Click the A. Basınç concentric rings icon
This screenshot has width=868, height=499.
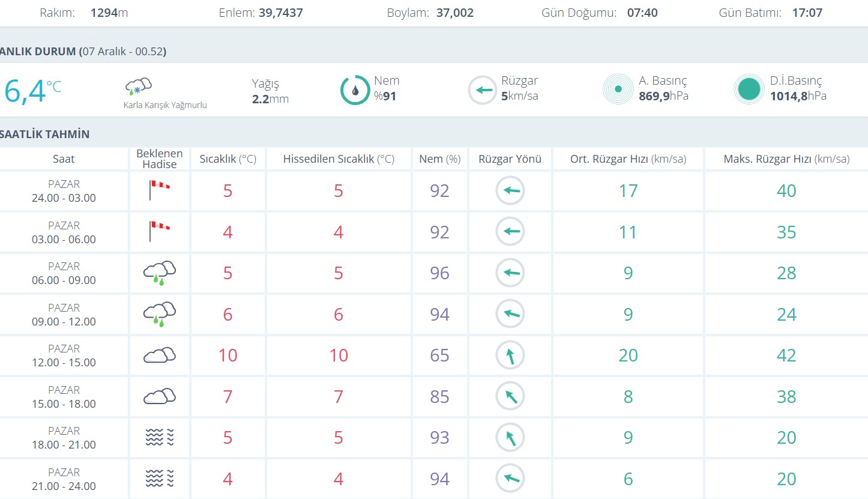tap(618, 89)
